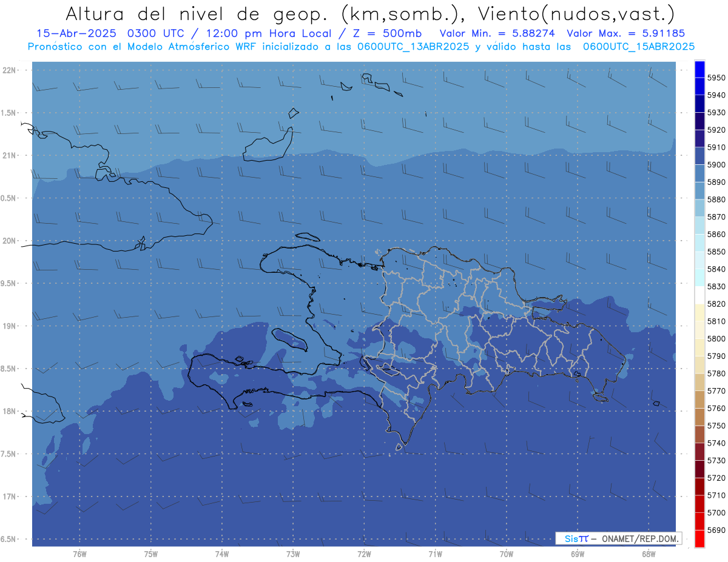Viewport: 728px width, 562px height.
Task: Click the '75W' longitude label
Action: pyautogui.click(x=150, y=554)
